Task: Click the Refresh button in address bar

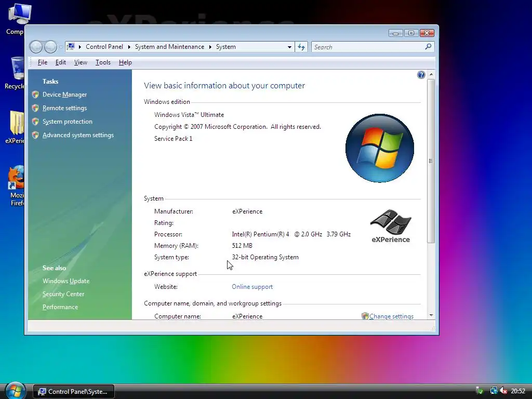Action: (x=301, y=47)
